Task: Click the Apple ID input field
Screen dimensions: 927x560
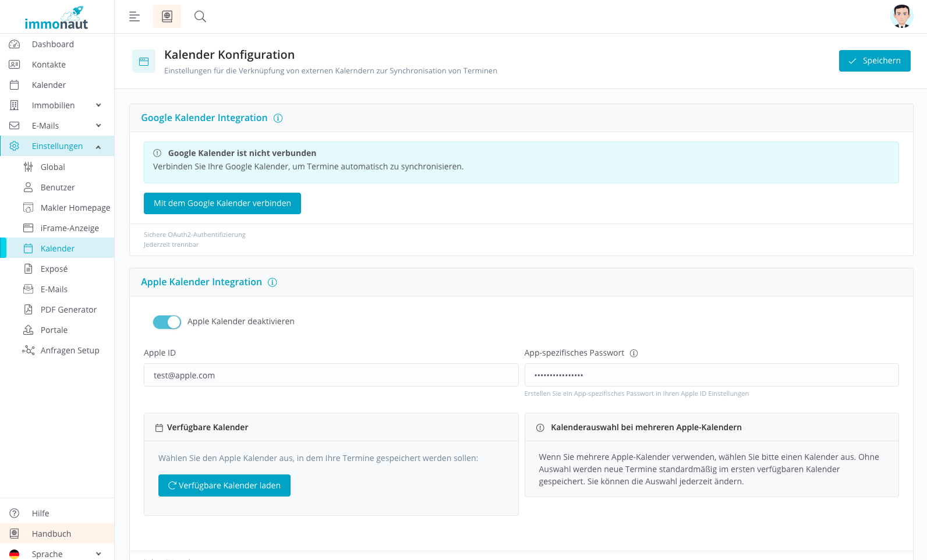Action: coord(331,375)
